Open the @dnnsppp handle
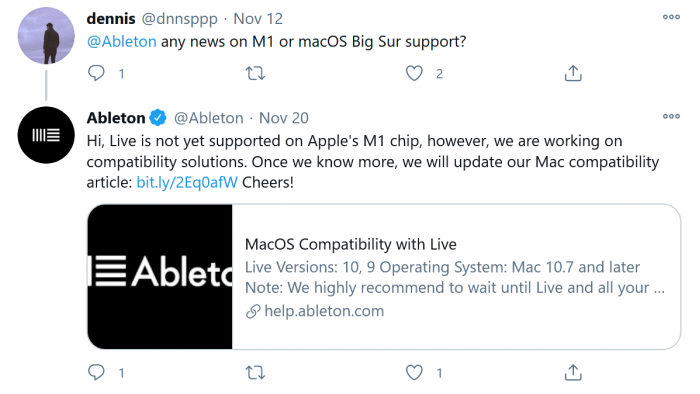The width and height of the screenshot is (700, 394). [x=179, y=19]
